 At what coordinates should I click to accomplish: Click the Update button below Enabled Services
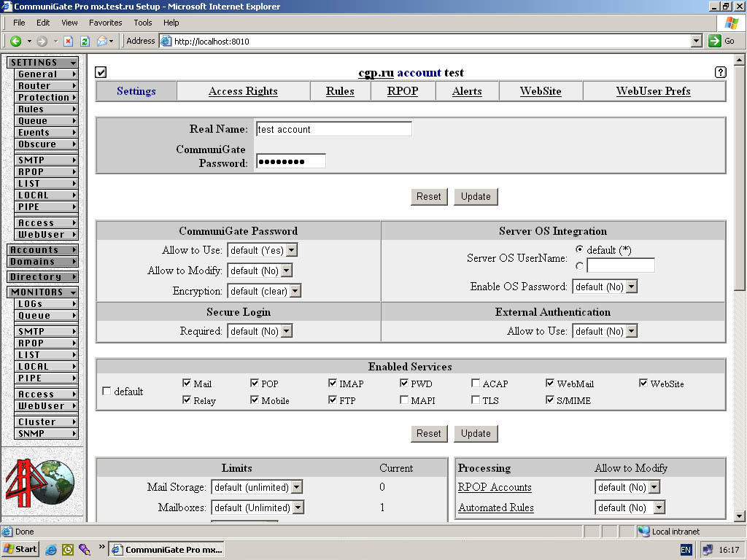(x=476, y=434)
